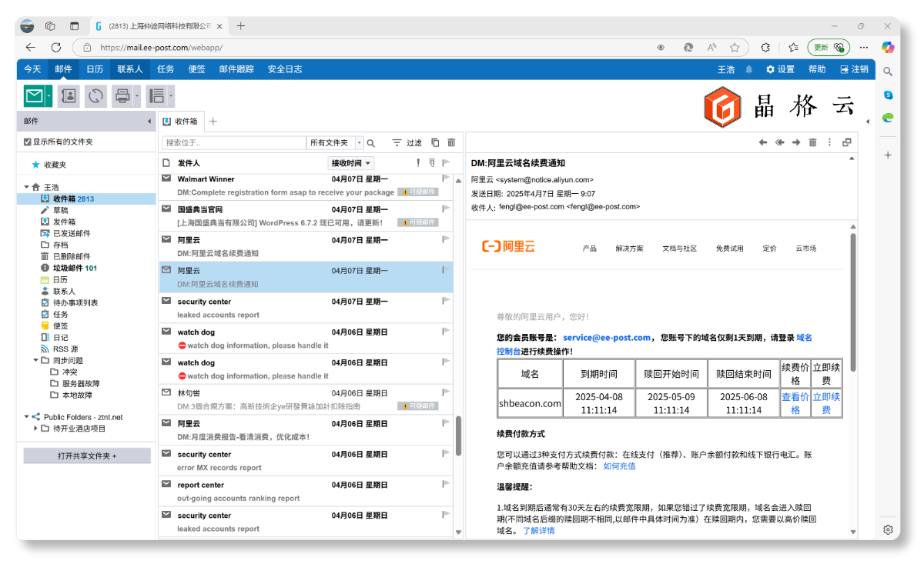
Task: Click the flag icon on Walmart Winner email
Action: pyautogui.click(x=446, y=179)
